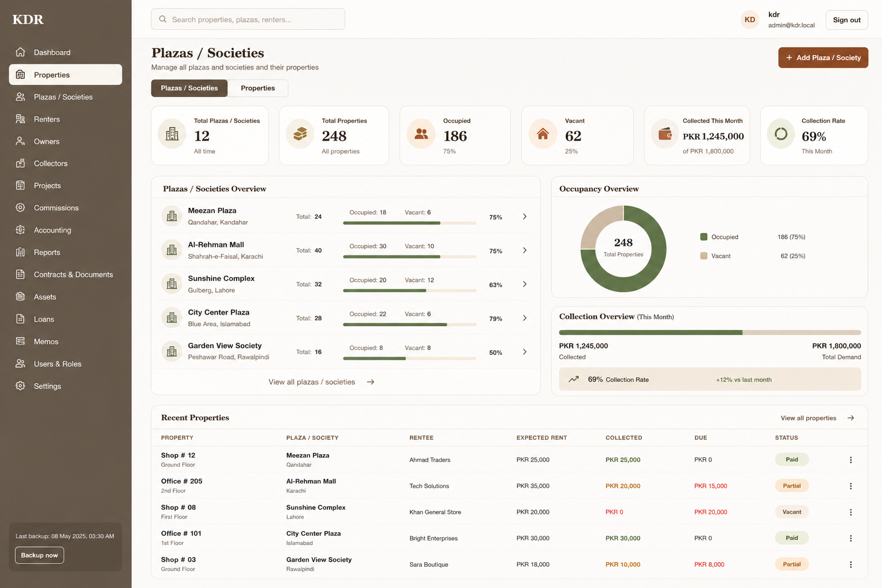Screen dimensions: 882x588
Task: Select the Loans document icon
Action: click(x=21, y=319)
